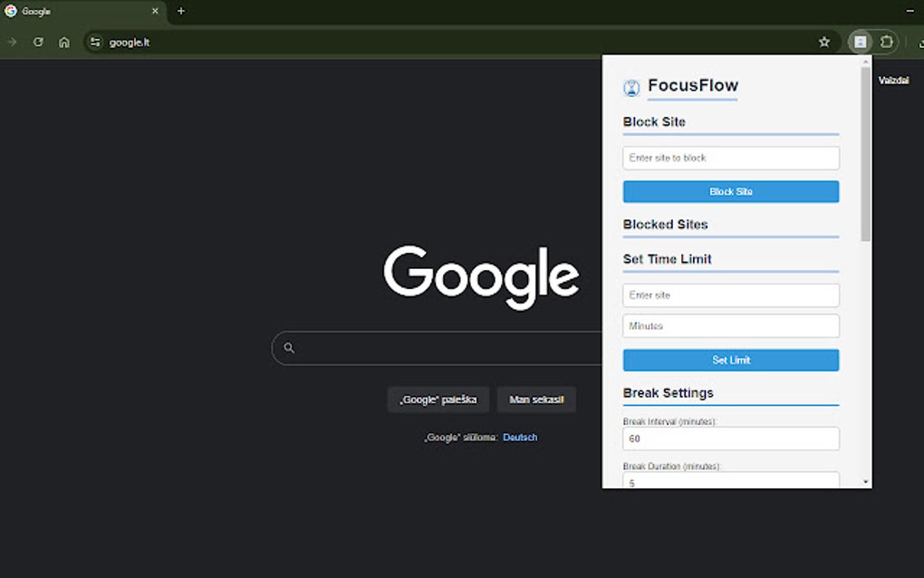Select the Google browser tab
Screen dimensions: 924x578
click(82, 11)
